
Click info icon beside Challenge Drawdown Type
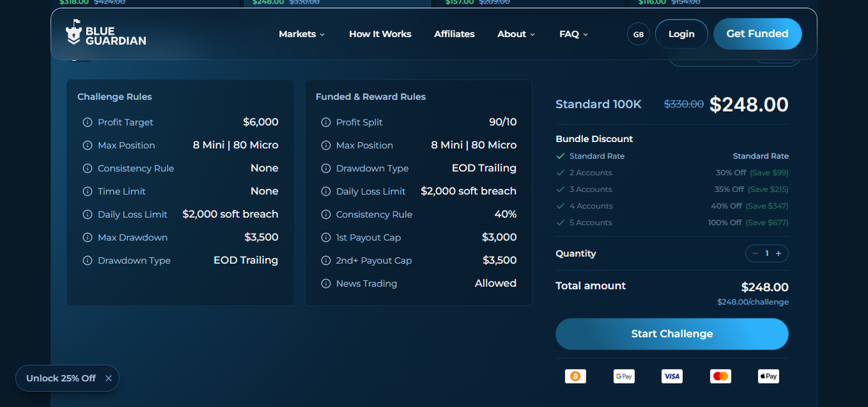pyautogui.click(x=88, y=261)
